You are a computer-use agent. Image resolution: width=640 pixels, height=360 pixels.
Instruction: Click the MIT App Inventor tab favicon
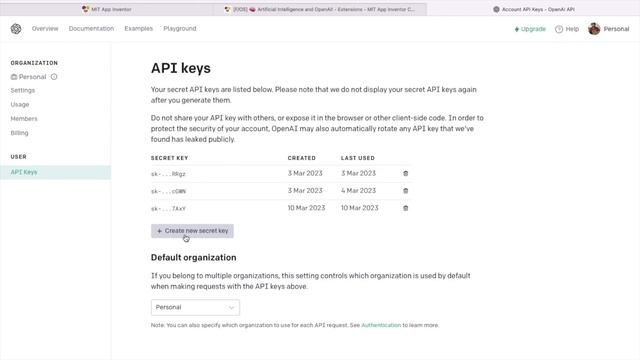tap(85, 9)
